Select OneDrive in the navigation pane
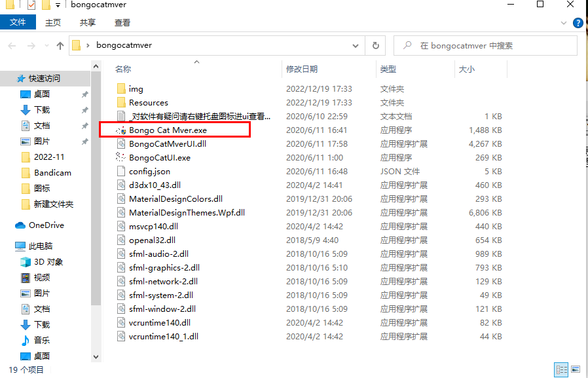 [x=46, y=225]
